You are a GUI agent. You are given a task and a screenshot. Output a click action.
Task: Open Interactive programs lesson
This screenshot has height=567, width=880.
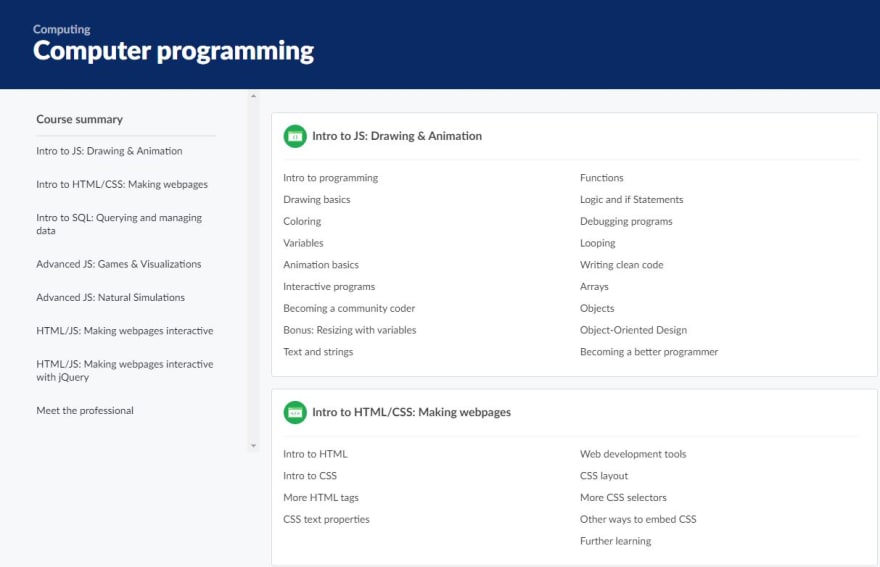click(329, 286)
